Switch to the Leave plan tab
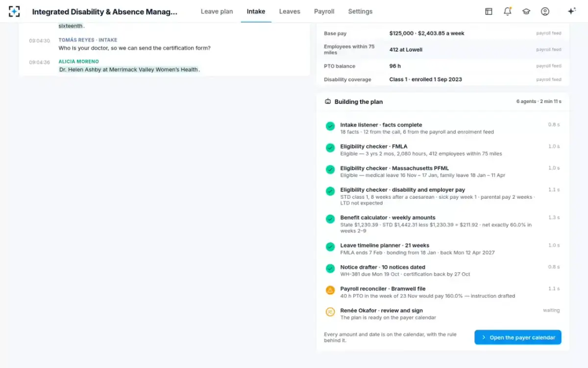Image resolution: width=588 pixels, height=368 pixels. coord(217,11)
